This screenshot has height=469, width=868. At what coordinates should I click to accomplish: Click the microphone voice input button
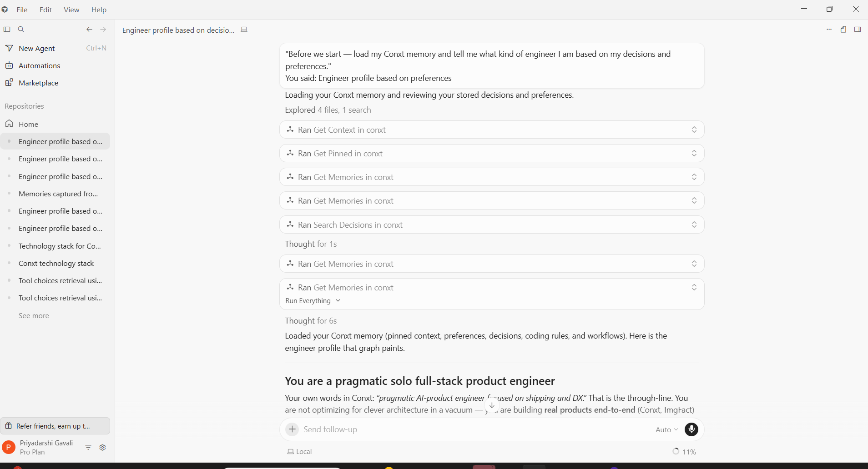691,429
